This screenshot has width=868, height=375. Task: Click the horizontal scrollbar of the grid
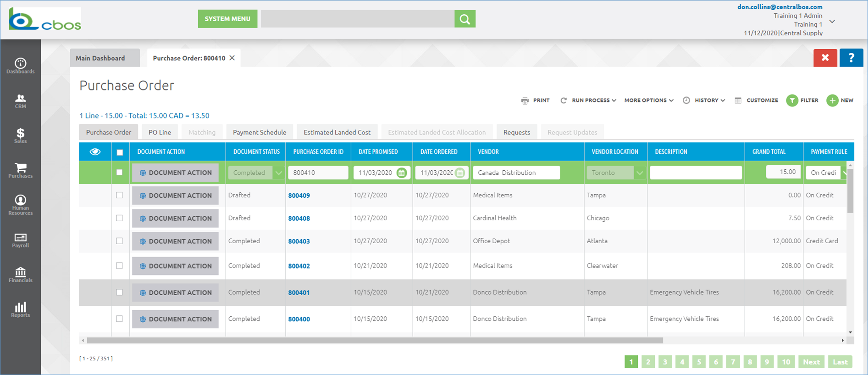(x=375, y=341)
